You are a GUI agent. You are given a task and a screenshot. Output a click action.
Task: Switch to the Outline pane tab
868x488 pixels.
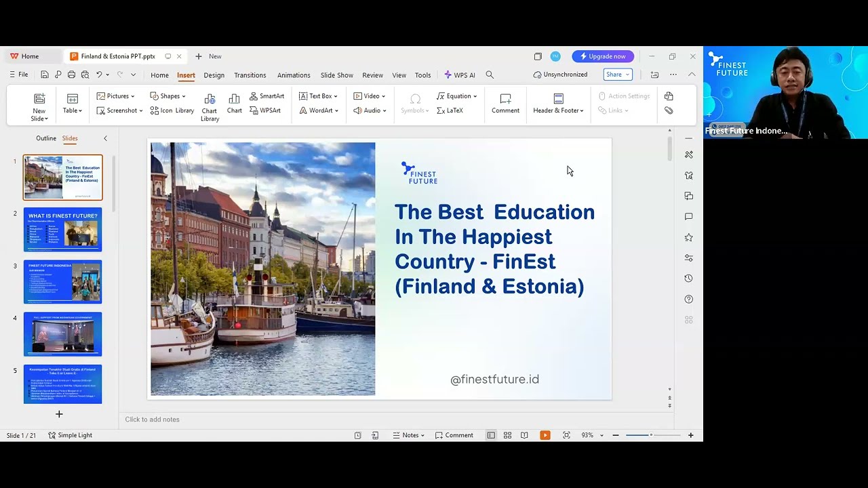[x=46, y=138]
